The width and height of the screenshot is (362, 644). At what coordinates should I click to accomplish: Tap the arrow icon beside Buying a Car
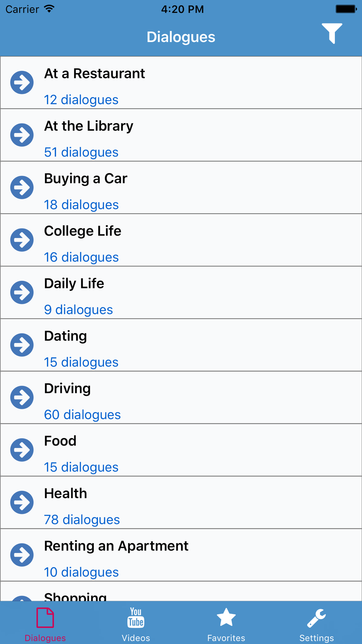pos(22,188)
